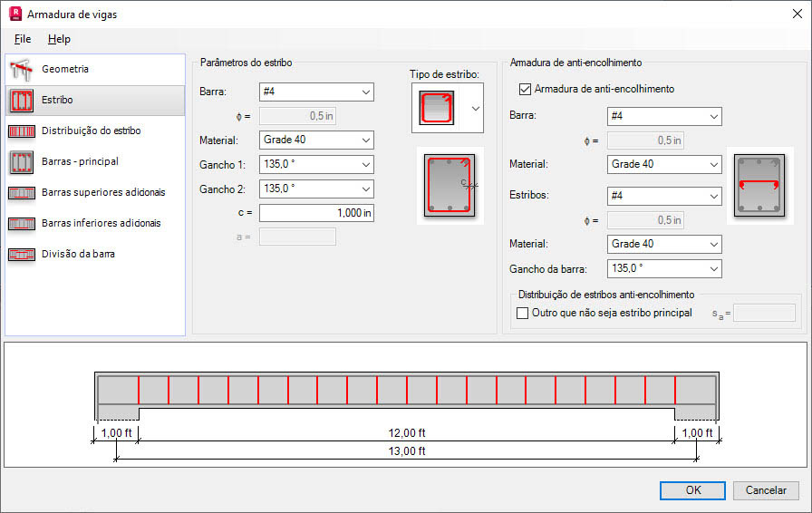Image resolution: width=812 pixels, height=513 pixels.
Task: Select the Divisão da barra icon
Action: 21,255
